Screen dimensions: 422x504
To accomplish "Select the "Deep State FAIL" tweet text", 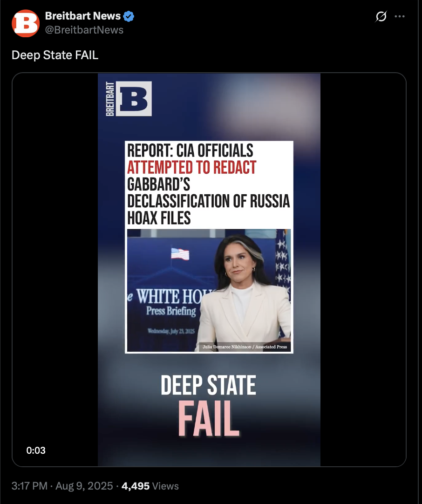I will click(55, 55).
